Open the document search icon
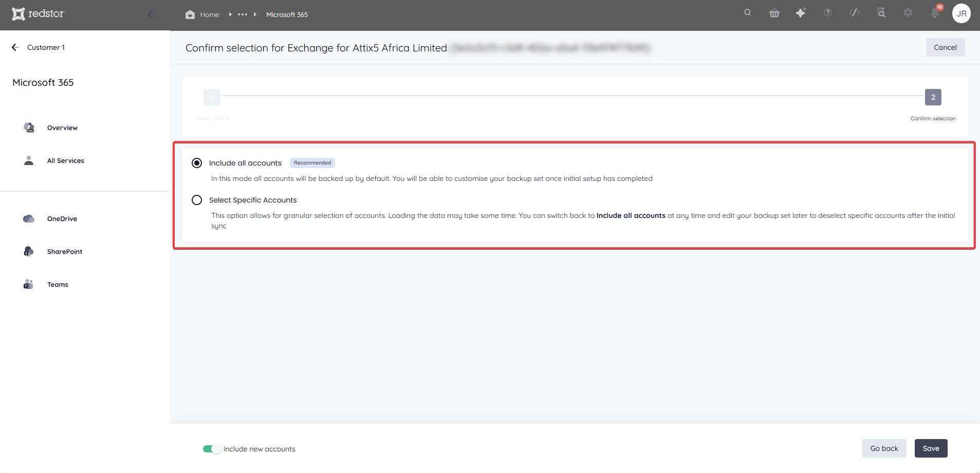 pos(881,13)
